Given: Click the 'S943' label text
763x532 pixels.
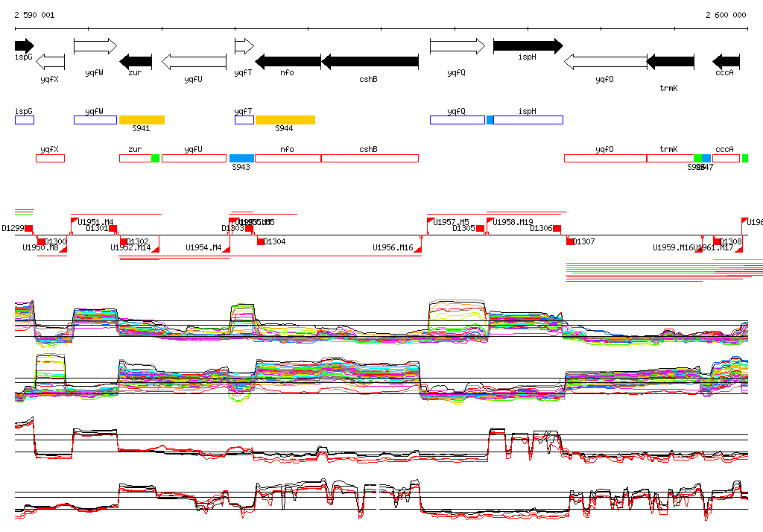Looking at the screenshot, I should [x=241, y=167].
